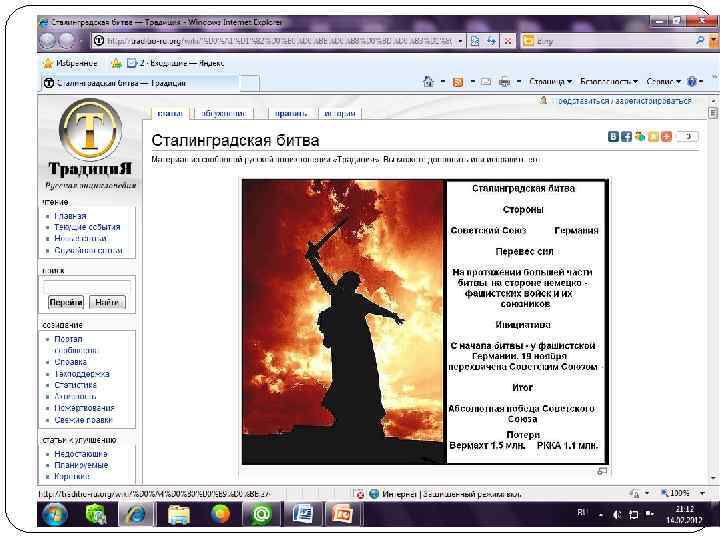Click the Read mail envelope icon
Screen dimensions: 720x540
point(486,82)
